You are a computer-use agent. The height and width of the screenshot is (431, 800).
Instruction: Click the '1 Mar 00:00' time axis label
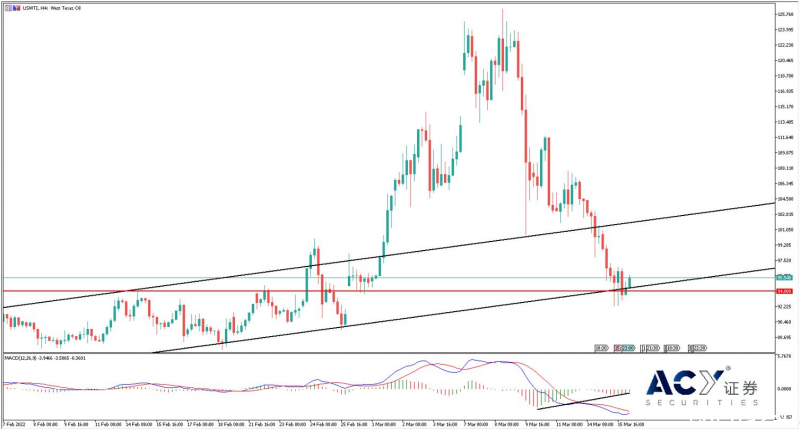pos(384,424)
